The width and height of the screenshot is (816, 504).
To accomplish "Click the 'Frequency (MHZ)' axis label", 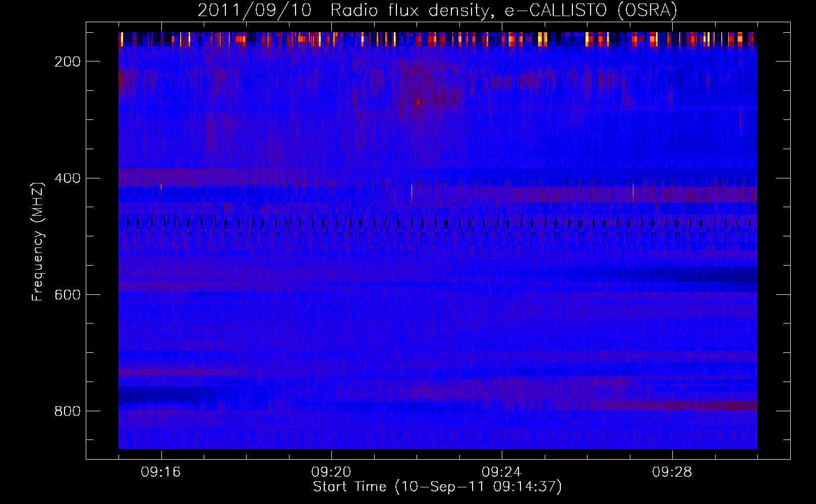I will (x=38, y=241).
